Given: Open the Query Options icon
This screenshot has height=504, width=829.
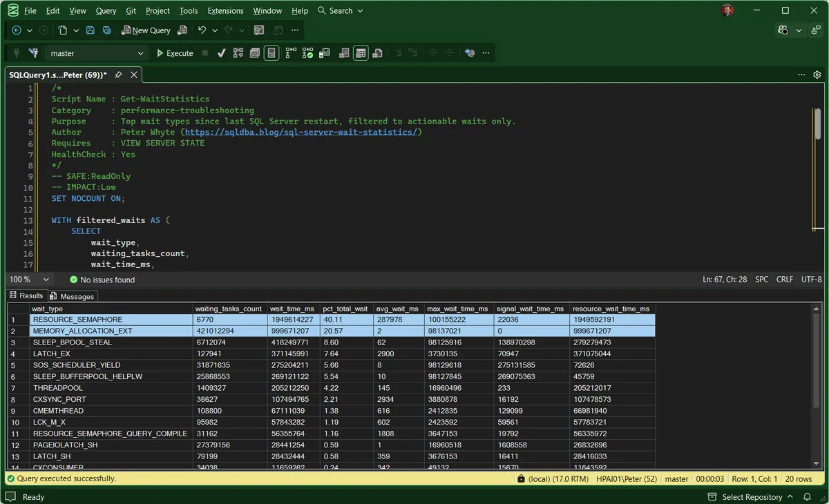Looking at the screenshot, I should 255,53.
